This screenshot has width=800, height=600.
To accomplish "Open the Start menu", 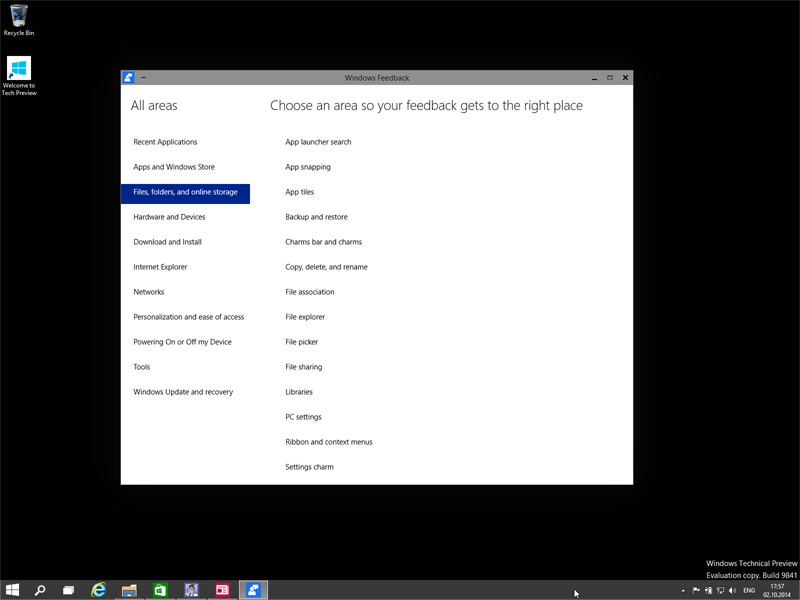I will (12, 590).
